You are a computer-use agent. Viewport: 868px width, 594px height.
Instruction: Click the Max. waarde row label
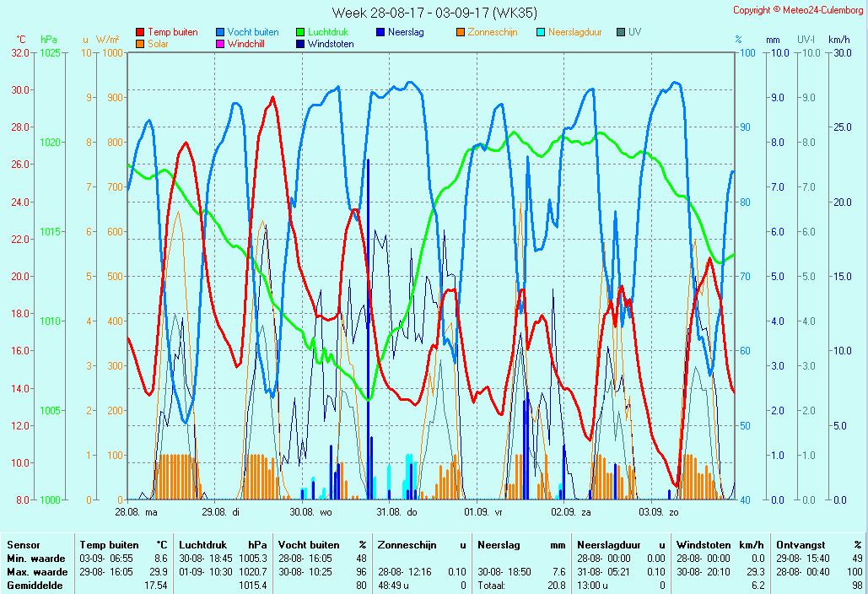coord(37,572)
